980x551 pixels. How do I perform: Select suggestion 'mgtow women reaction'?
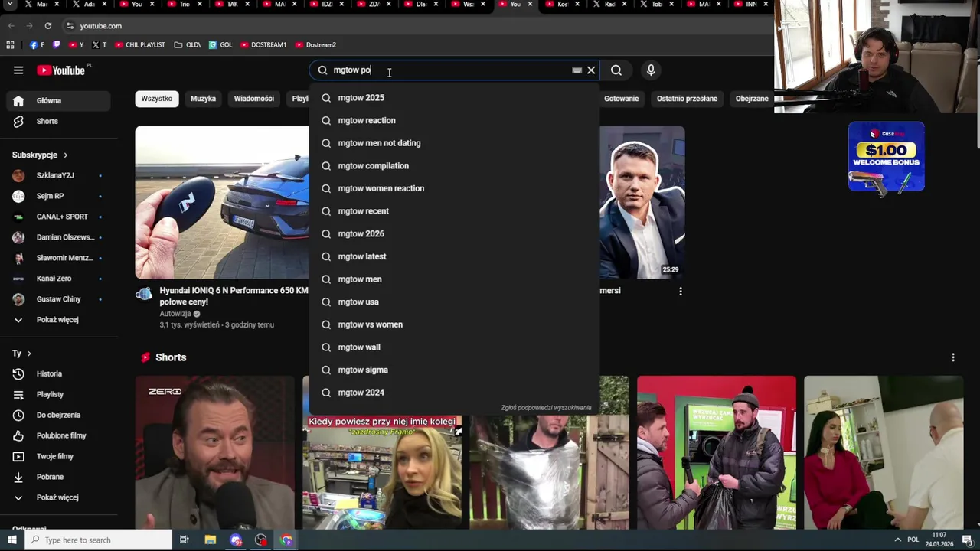(x=454, y=188)
